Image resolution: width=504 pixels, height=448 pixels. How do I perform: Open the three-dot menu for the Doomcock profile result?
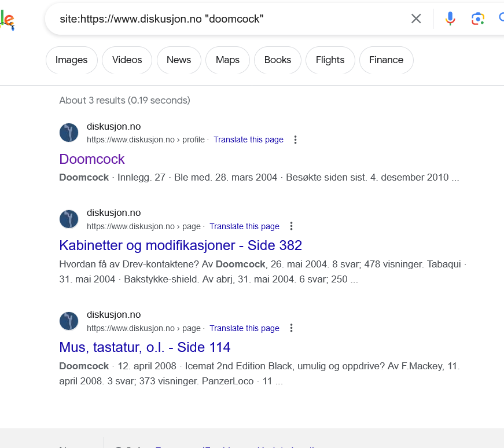tap(295, 139)
